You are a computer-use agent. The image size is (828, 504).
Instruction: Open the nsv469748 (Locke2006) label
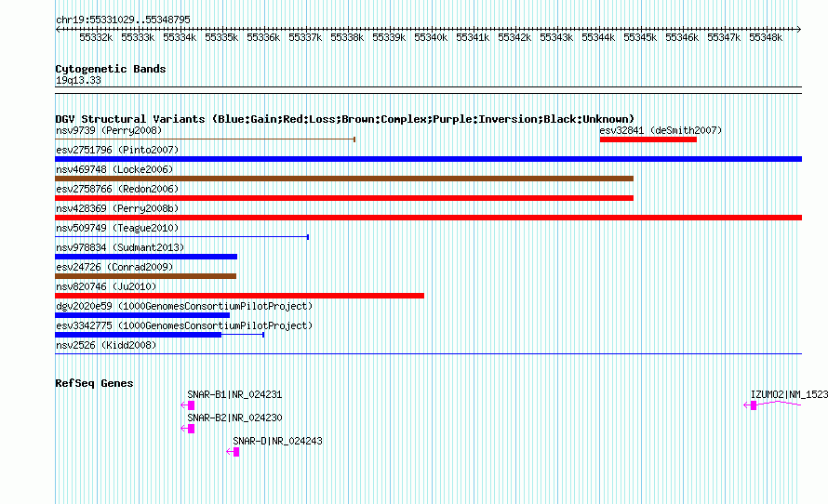(x=114, y=169)
